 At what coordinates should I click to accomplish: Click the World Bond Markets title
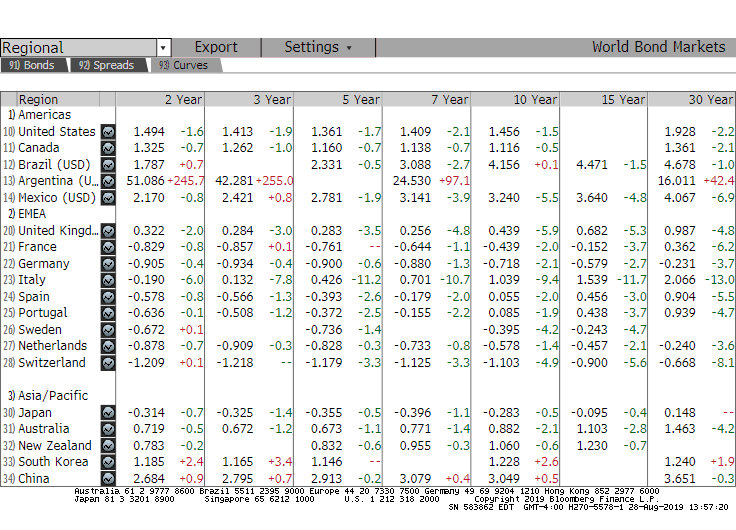(x=659, y=47)
